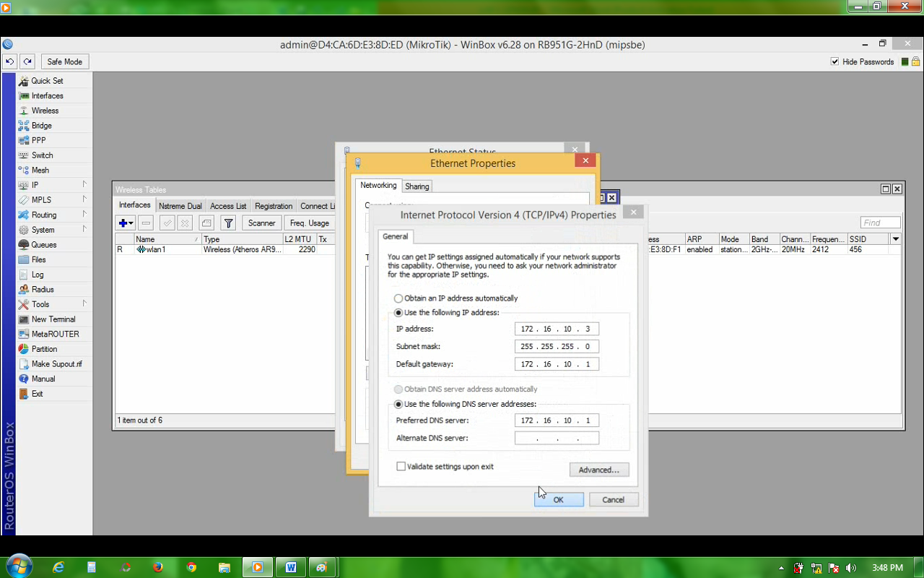Click the Alternate DNS server field
Screen dimensions: 924x578
pyautogui.click(x=557, y=439)
